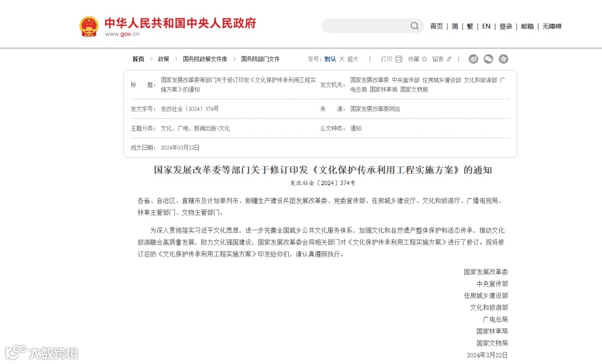Click the 留言 pencil icon
The image size is (602, 364).
tap(449, 59)
